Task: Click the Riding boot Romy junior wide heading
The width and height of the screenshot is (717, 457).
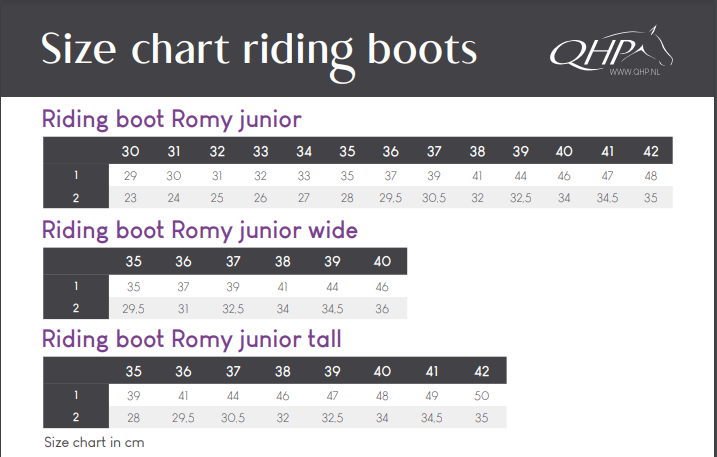Action: [x=200, y=230]
